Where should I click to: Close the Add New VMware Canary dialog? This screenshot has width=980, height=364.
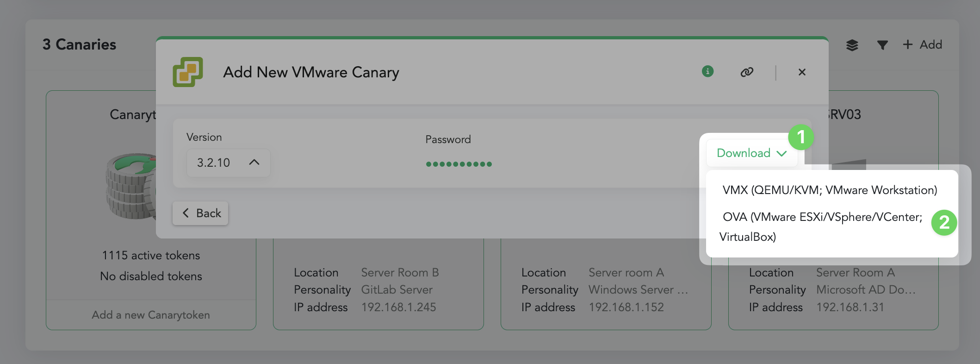pyautogui.click(x=802, y=72)
